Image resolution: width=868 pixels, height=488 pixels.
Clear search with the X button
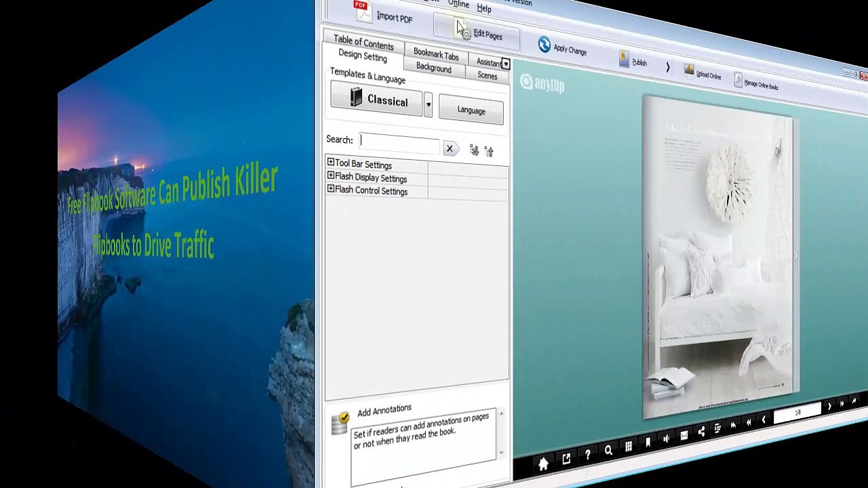[449, 148]
